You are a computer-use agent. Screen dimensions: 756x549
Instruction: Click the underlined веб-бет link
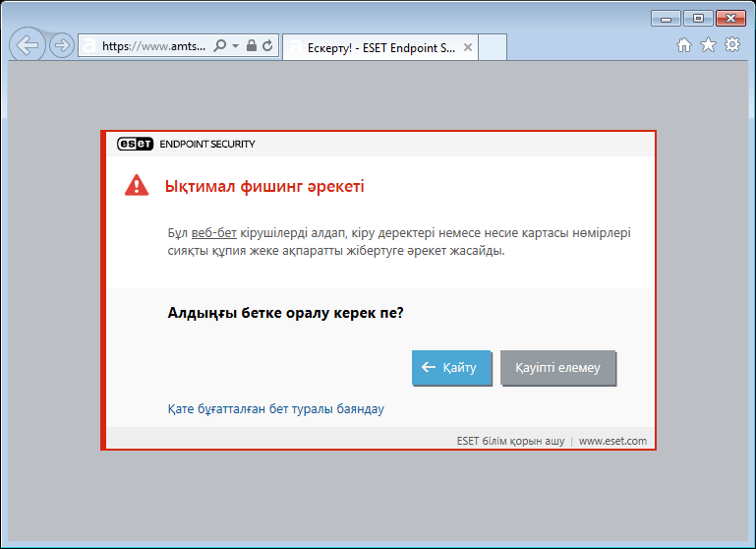click(x=214, y=233)
